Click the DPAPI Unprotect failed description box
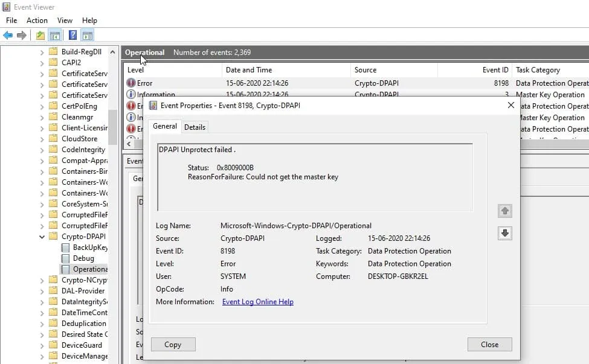 pos(315,177)
